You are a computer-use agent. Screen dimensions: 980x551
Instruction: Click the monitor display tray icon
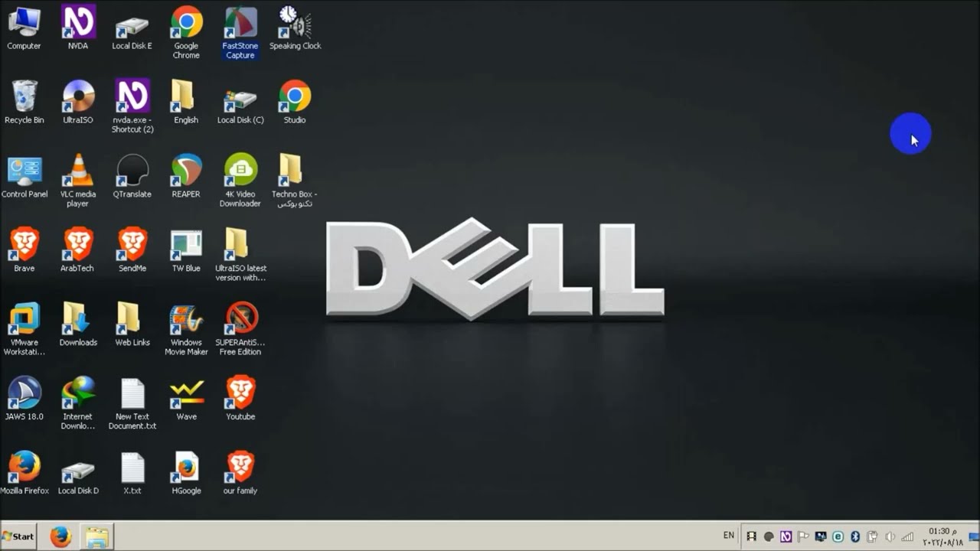[x=821, y=536]
